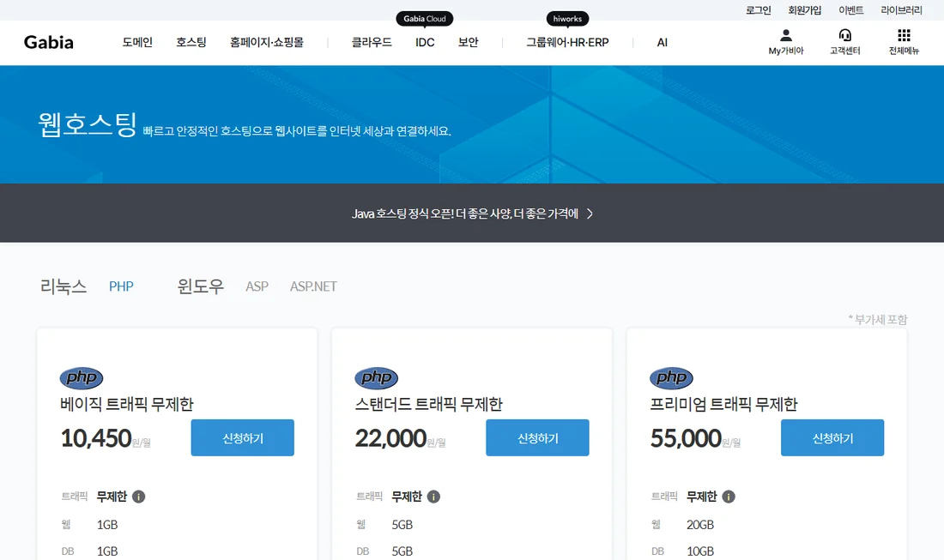Click the 웹호스팅 banner title
This screenshot has height=560, width=944.
(88, 124)
